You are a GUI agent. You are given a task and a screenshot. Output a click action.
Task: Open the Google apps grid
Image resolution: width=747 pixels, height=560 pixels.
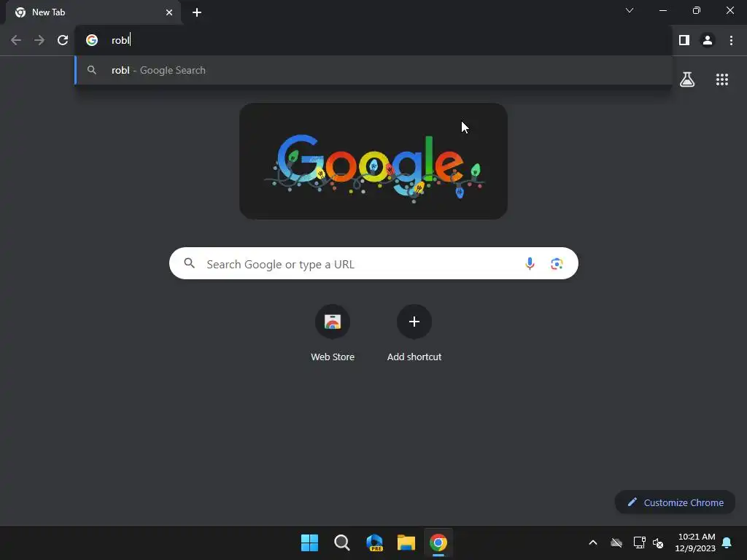click(x=722, y=79)
